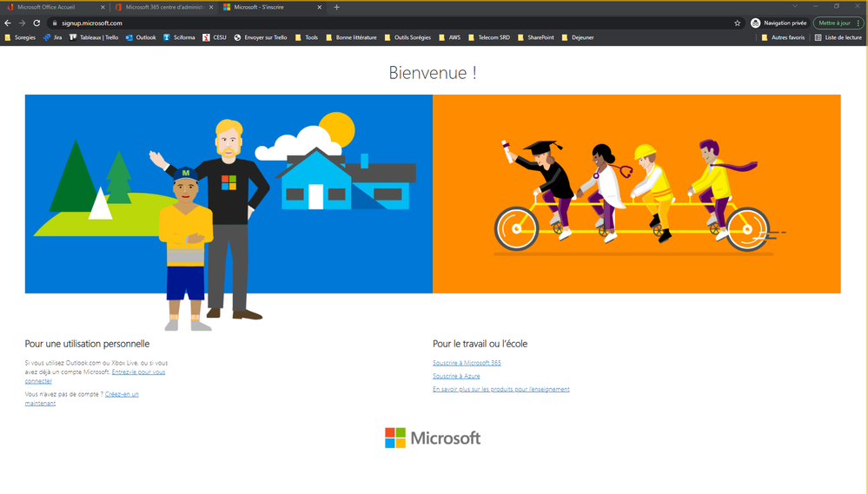Open the tab search dropdown arrow
This screenshot has height=494, width=868.
(795, 6)
